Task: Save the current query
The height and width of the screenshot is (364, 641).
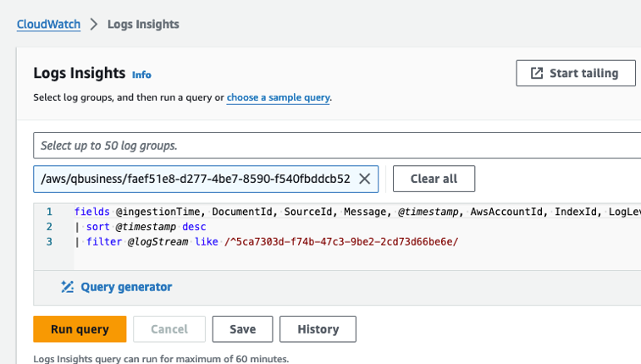Action: pos(242,328)
